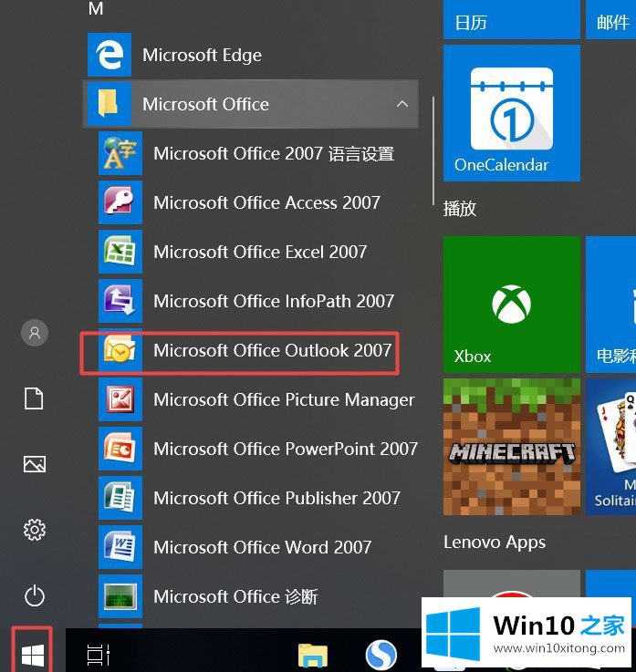Select "Microsoft Office PowerPoint 2007" text
The width and height of the screenshot is (636, 672).
click(286, 450)
